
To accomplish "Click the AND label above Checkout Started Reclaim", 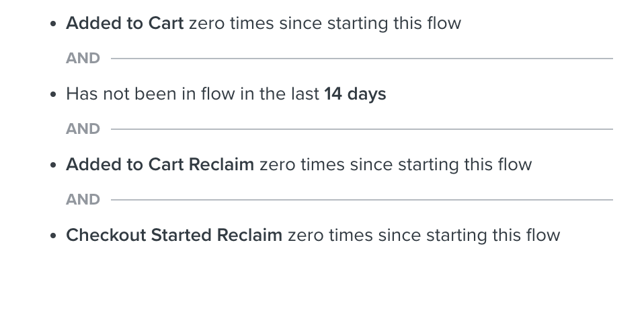I will (x=83, y=200).
